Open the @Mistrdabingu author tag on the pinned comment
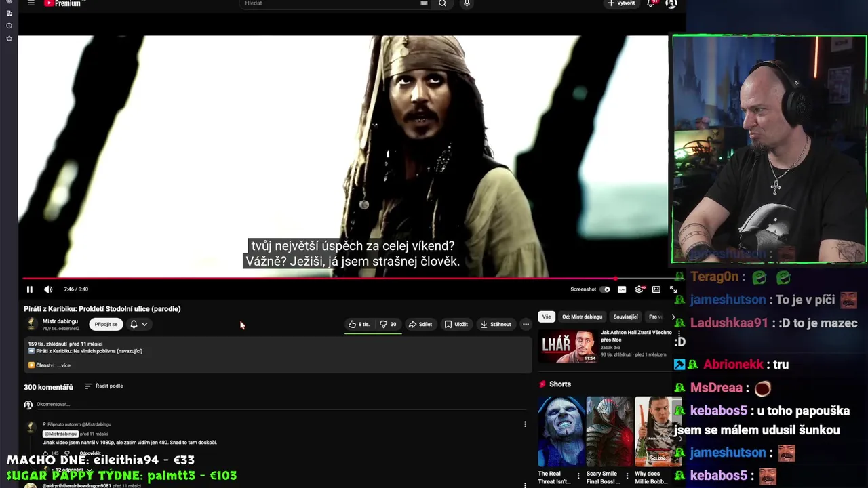Image resolution: width=868 pixels, height=488 pixels. click(x=60, y=434)
